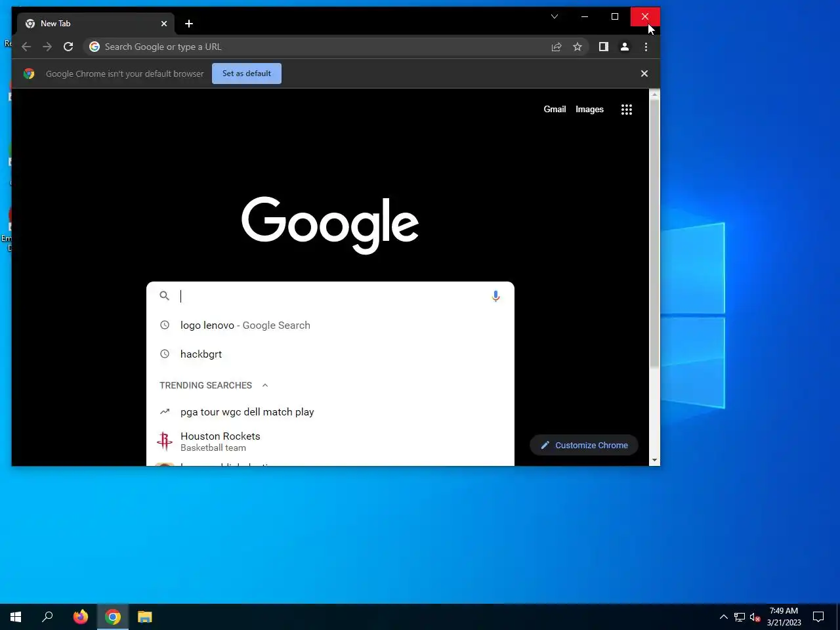Screen dimensions: 840x630
Task: Start voice search with microphone icon
Action: point(496,296)
